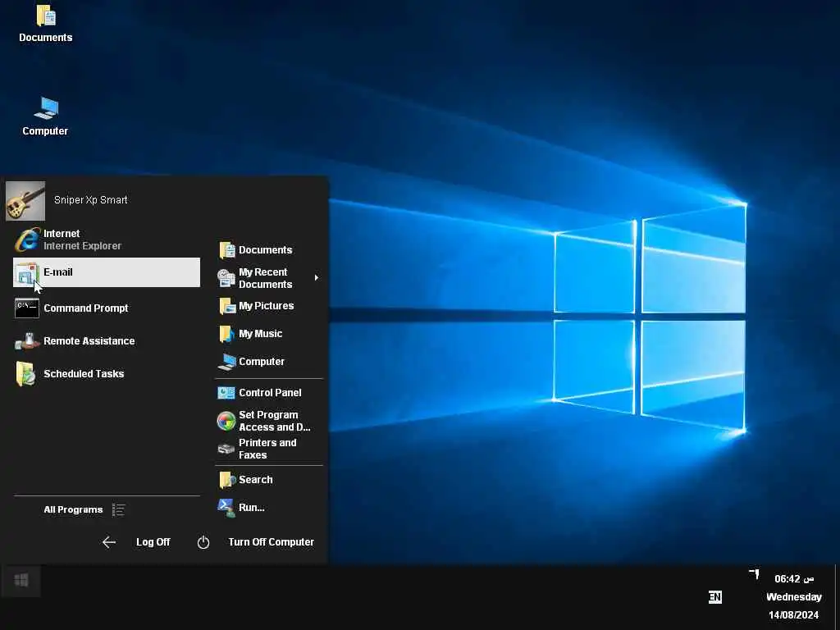Open Documents from the right column label
The width and height of the screenshot is (840, 630).
[x=265, y=250]
